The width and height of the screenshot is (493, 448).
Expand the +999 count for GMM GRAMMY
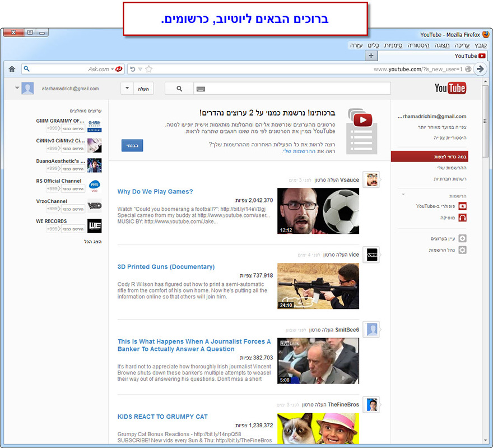(52, 128)
